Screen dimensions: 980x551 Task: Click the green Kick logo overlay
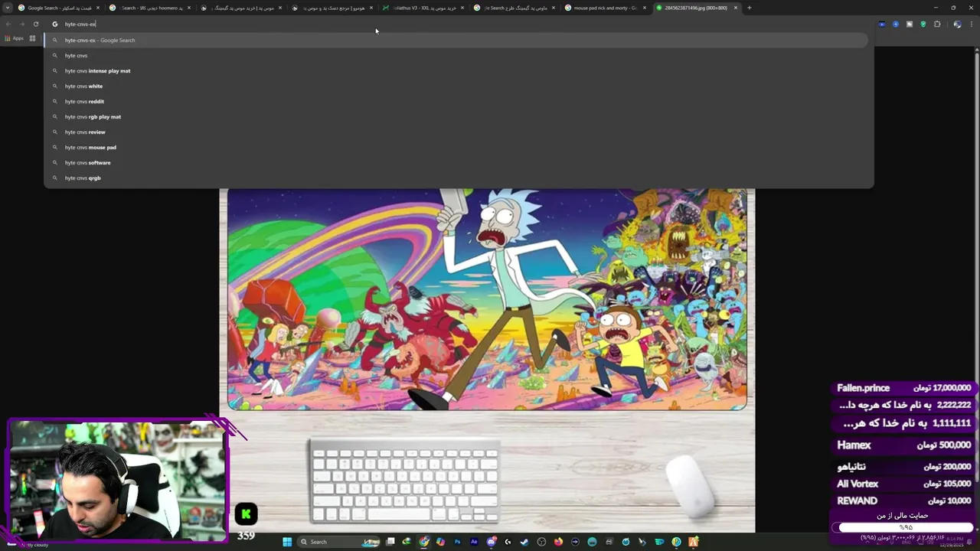246,514
